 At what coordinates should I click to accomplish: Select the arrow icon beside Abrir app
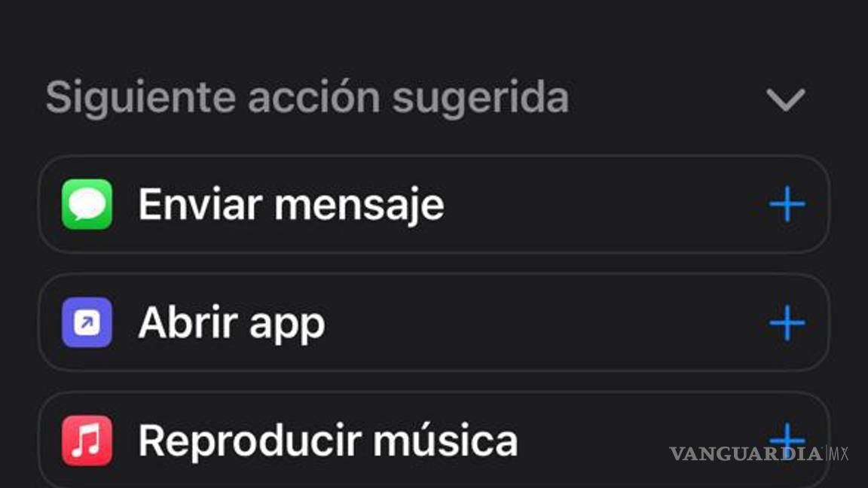(87, 322)
